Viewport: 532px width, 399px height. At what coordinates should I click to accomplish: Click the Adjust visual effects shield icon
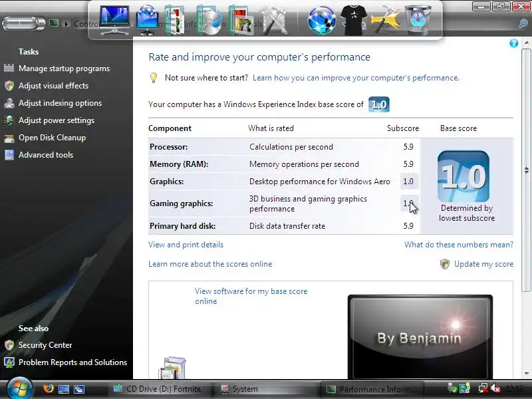(x=9, y=86)
